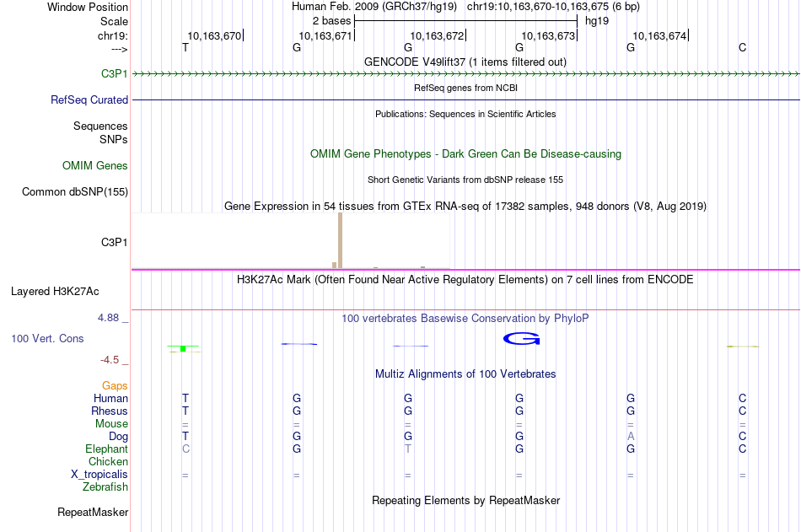Click the T base in the Dog alignment row
The image size is (801, 532).
click(185, 437)
